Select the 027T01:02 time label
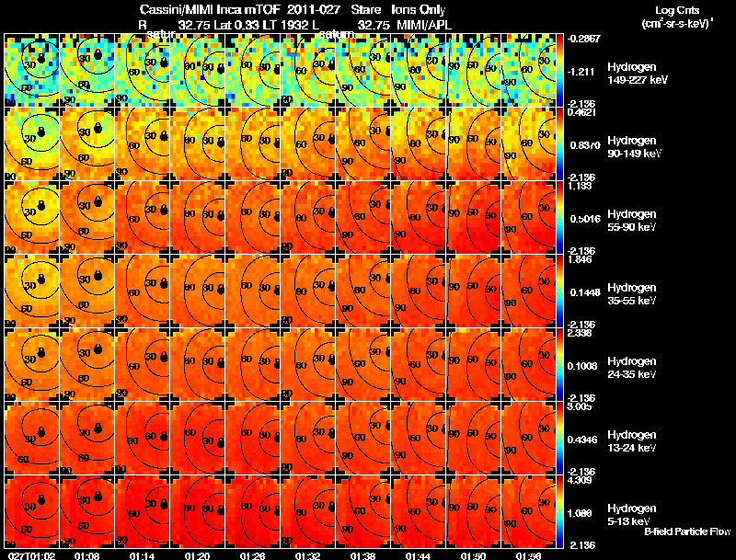Viewport: 736px width, 560px height. 32,555
